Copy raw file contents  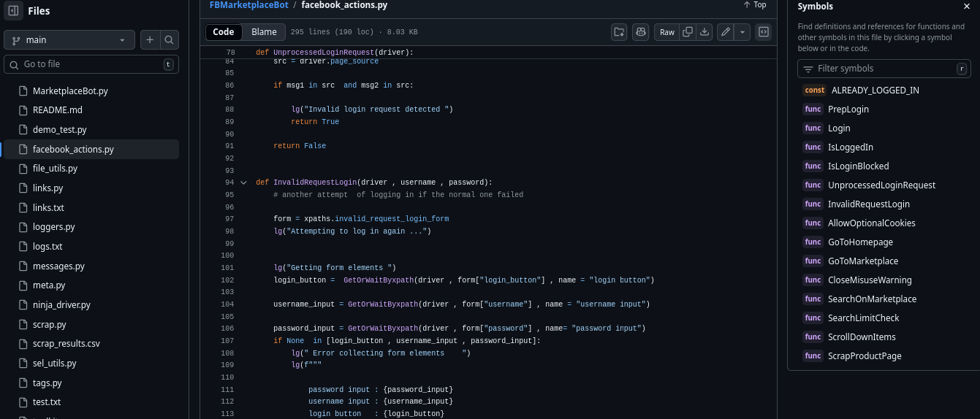687,32
